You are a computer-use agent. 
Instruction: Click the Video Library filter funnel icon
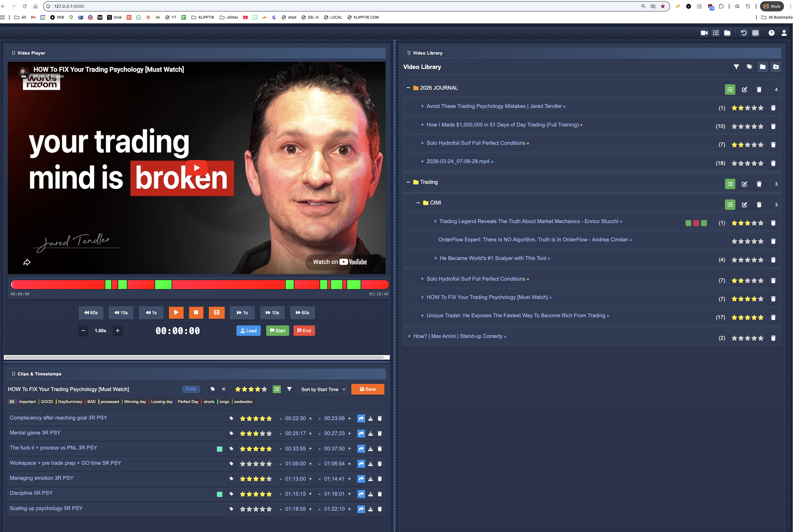coord(736,67)
